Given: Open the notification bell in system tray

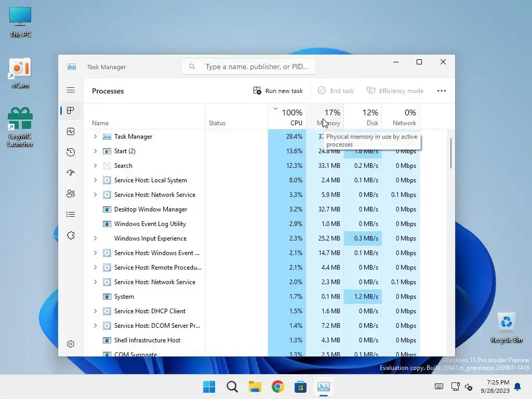Looking at the screenshot, I should 518,387.
